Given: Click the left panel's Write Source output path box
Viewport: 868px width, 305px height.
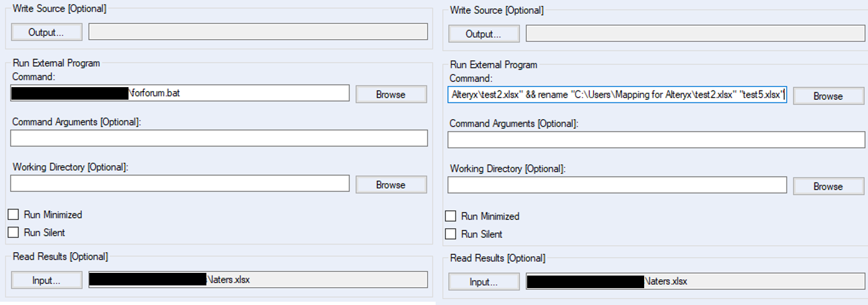Looking at the screenshot, I should point(258,32).
